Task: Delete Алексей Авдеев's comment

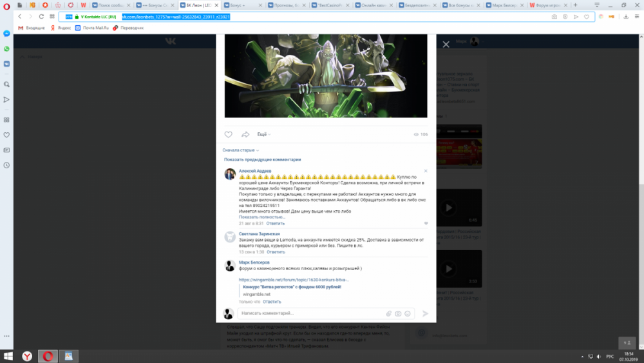Action: (426, 171)
